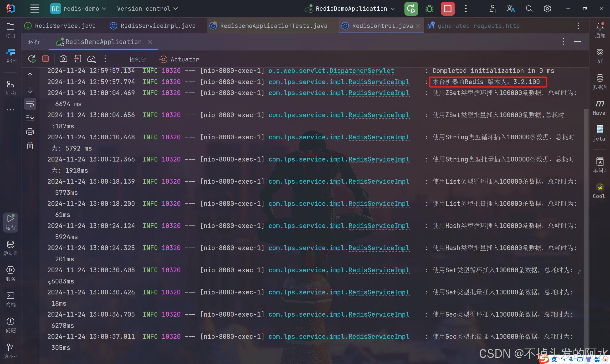Open run toolbar more actions dots
Screen dimensions: 610x364
tap(105, 59)
